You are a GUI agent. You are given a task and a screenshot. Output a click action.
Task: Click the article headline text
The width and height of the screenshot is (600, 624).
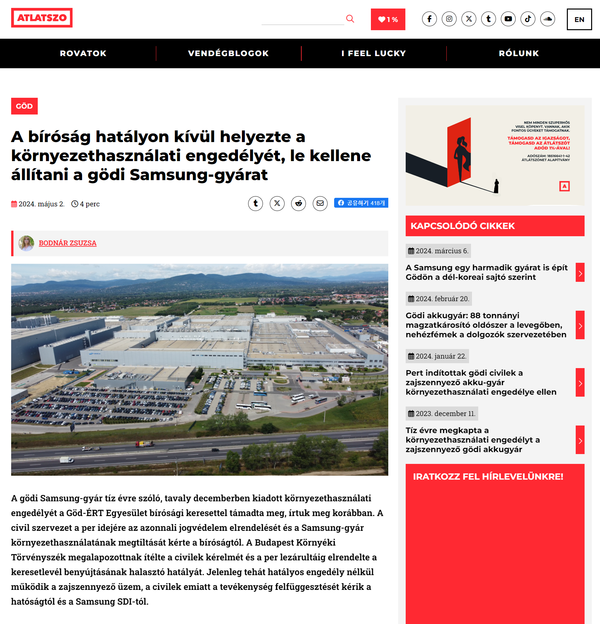191,156
